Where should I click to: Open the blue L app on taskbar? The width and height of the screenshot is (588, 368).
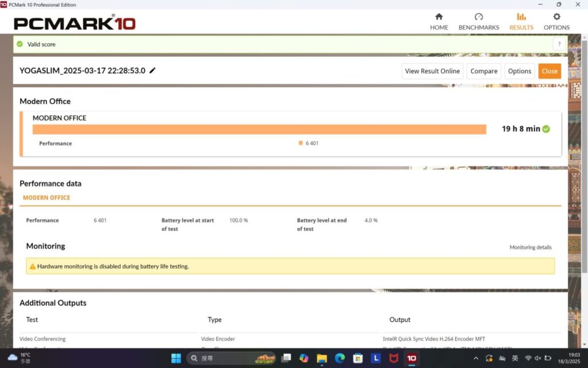pyautogui.click(x=376, y=358)
